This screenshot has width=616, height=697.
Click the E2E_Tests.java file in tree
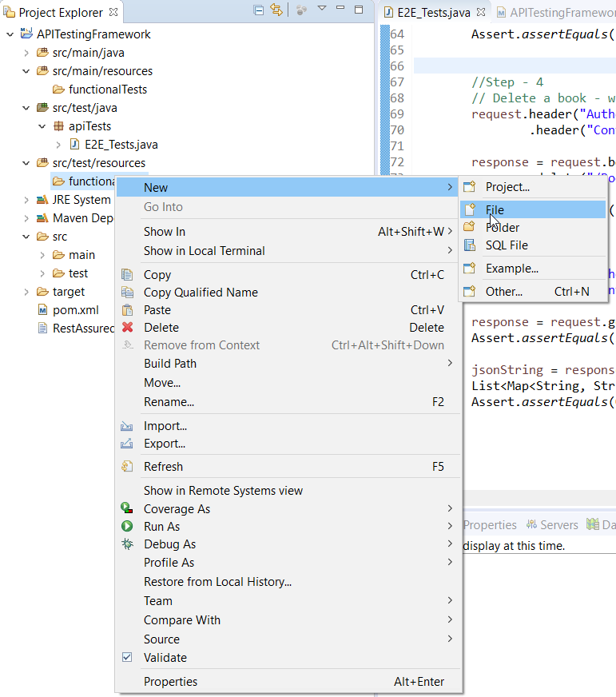(121, 145)
